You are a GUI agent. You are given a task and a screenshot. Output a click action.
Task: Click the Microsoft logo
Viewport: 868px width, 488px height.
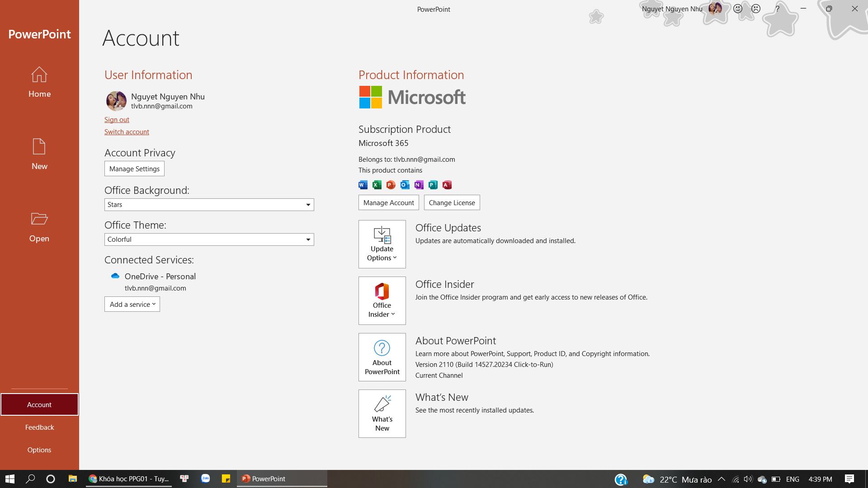point(412,97)
